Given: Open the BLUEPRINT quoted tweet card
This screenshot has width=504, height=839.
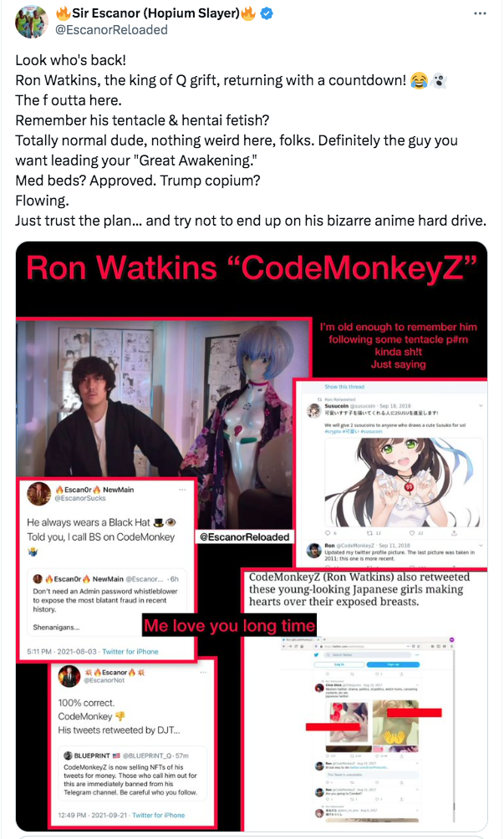Looking at the screenshot, I should 132,774.
